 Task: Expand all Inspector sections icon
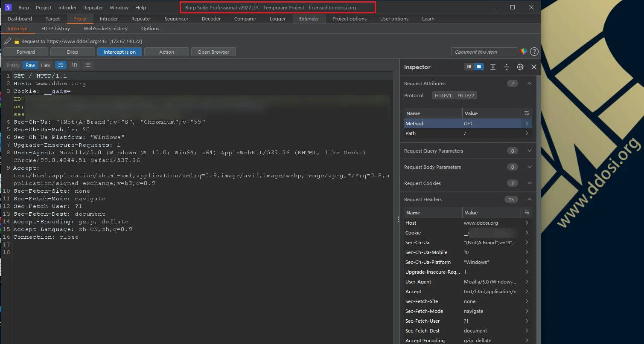click(493, 67)
